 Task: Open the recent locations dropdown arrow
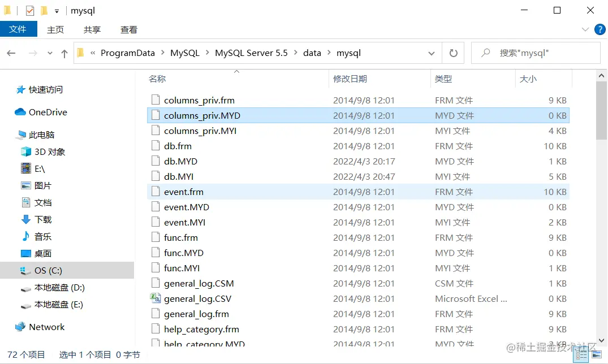click(50, 53)
